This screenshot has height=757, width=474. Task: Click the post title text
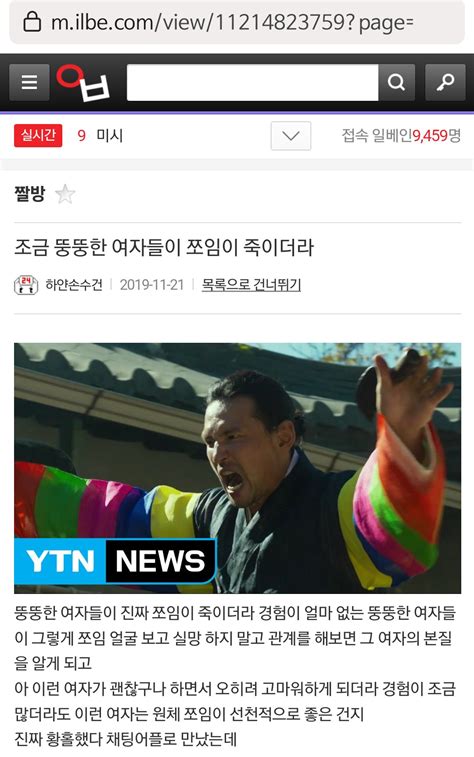164,247
